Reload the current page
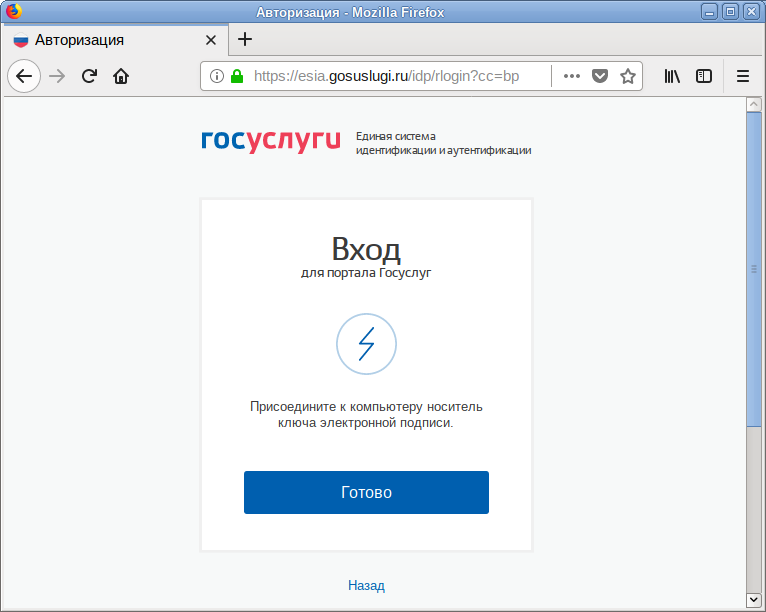This screenshot has height=612, width=766. click(x=89, y=76)
